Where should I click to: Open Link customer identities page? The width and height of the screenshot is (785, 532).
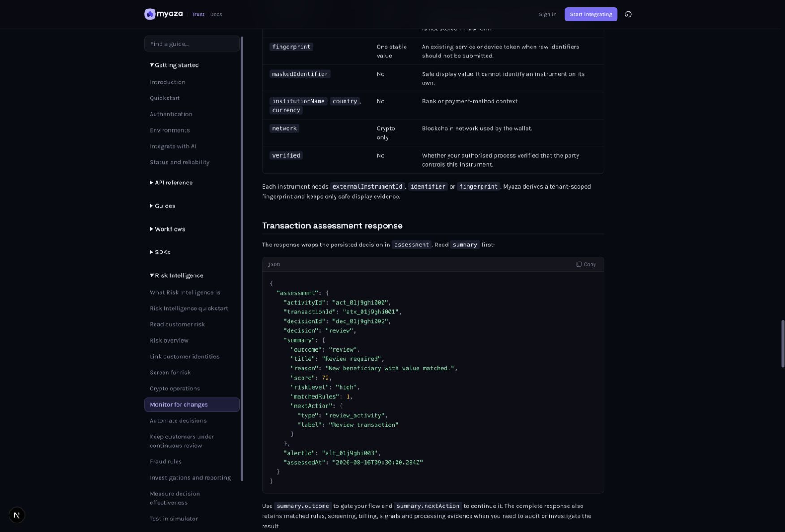tap(184, 357)
